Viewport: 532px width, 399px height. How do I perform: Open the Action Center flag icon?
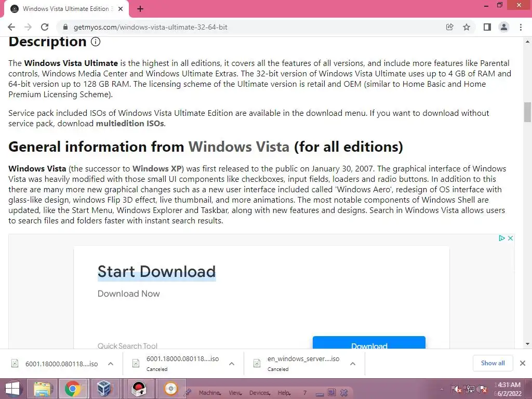[x=483, y=389]
